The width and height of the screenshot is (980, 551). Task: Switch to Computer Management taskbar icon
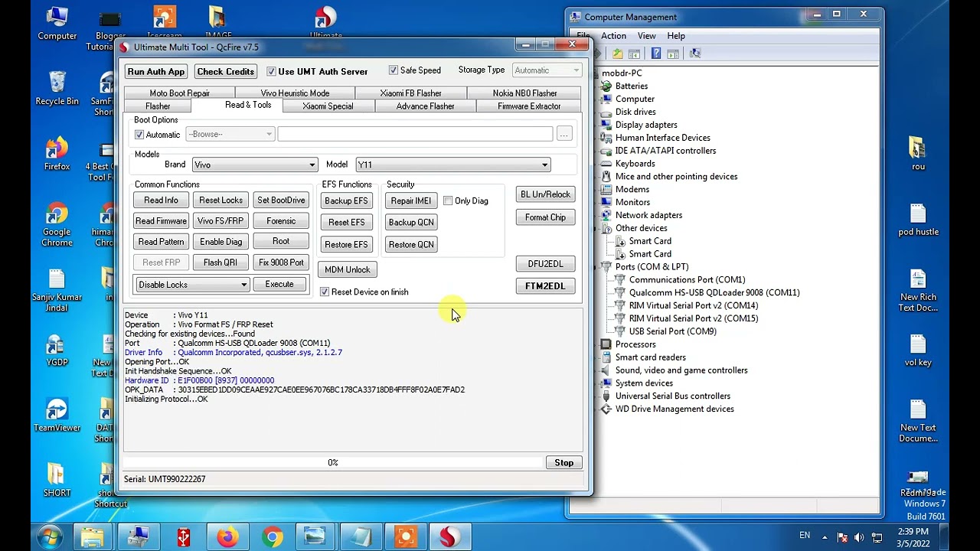point(139,537)
